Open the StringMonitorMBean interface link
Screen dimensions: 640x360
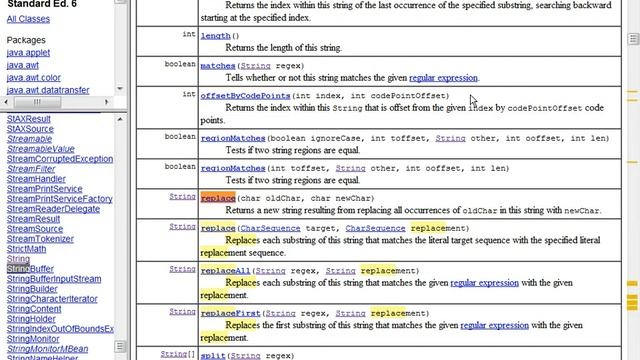pyautogui.click(x=47, y=349)
